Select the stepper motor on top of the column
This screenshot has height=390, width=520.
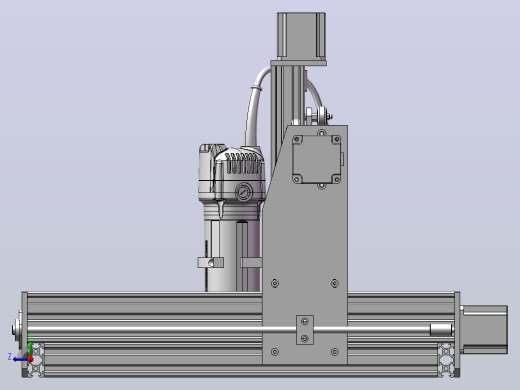(x=301, y=36)
